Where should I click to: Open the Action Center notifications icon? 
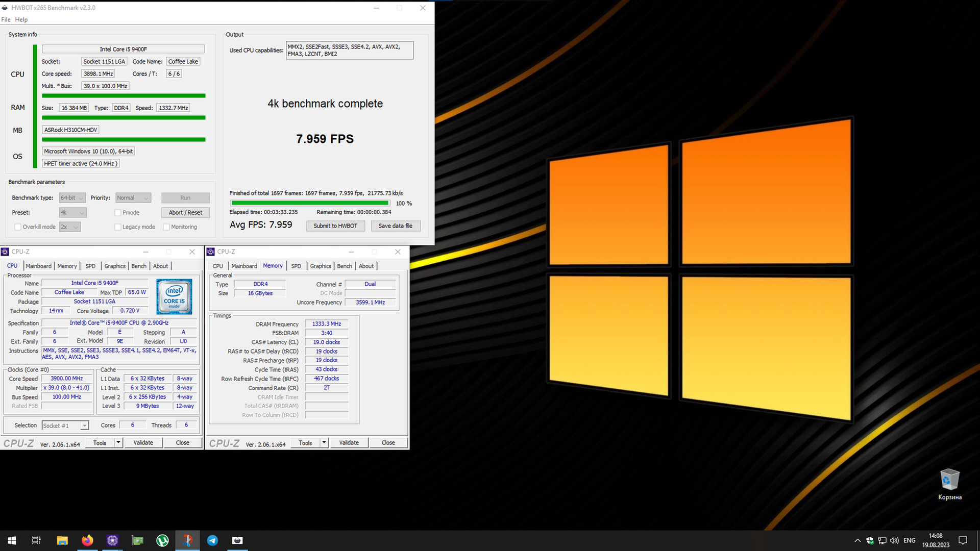[963, 540]
